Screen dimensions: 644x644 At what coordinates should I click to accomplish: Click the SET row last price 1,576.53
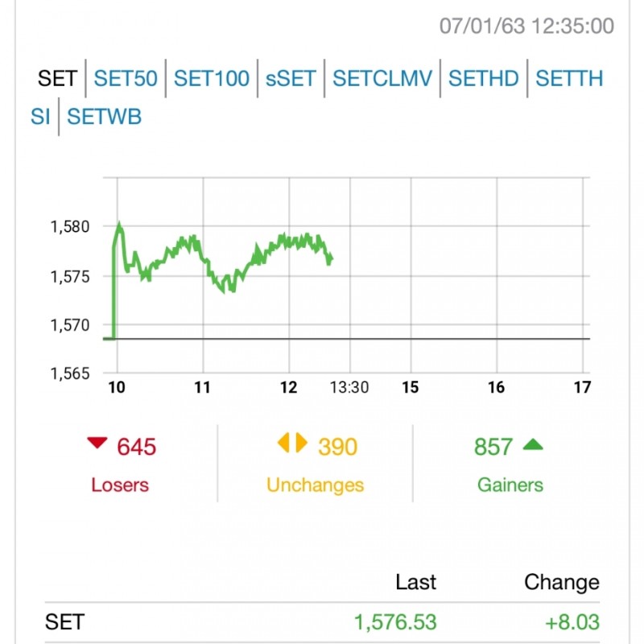(395, 621)
